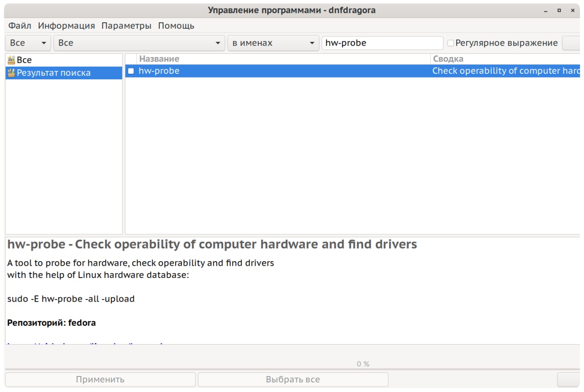Minimize the dnfdragora window
Viewport: 584px width, 392px height.
tap(546, 10)
